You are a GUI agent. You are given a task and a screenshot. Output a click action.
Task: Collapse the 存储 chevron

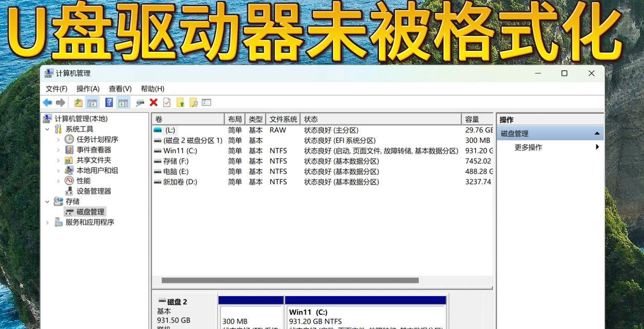(x=47, y=202)
